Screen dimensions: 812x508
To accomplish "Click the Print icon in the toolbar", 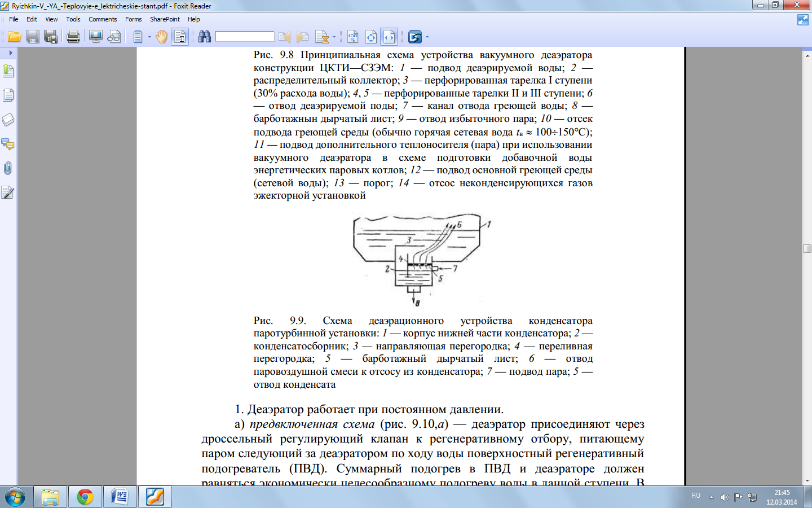I will tap(73, 37).
